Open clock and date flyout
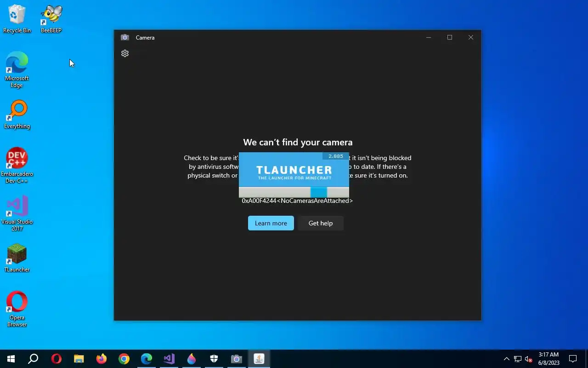Screen dimensions: 588x368 pos(548,359)
